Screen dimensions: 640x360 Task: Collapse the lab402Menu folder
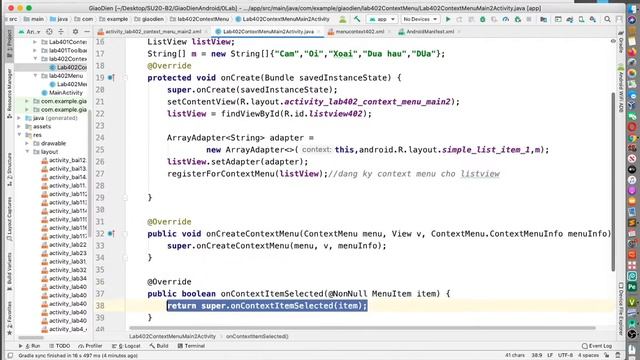click(35, 76)
